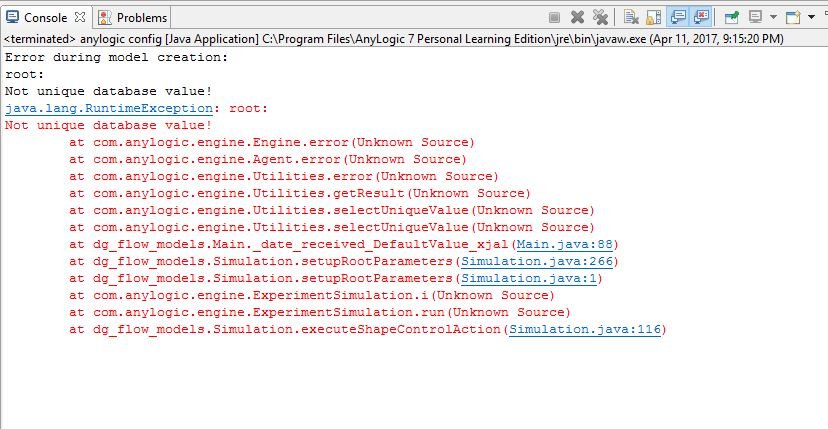The height and width of the screenshot is (429, 828).
Task: Click the ExperimentSimulation.run stack trace line
Action: click(x=319, y=312)
